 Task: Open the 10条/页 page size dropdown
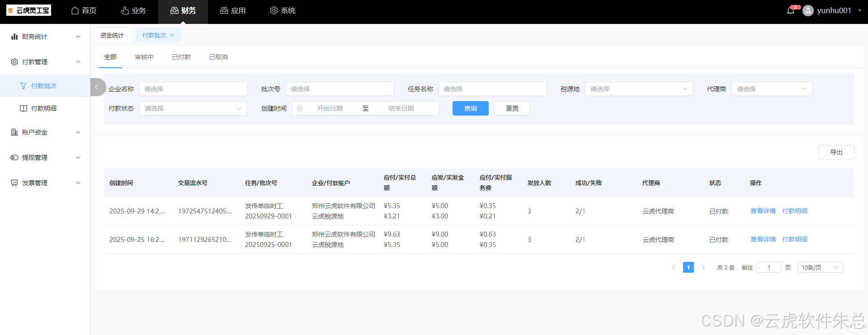(x=820, y=267)
